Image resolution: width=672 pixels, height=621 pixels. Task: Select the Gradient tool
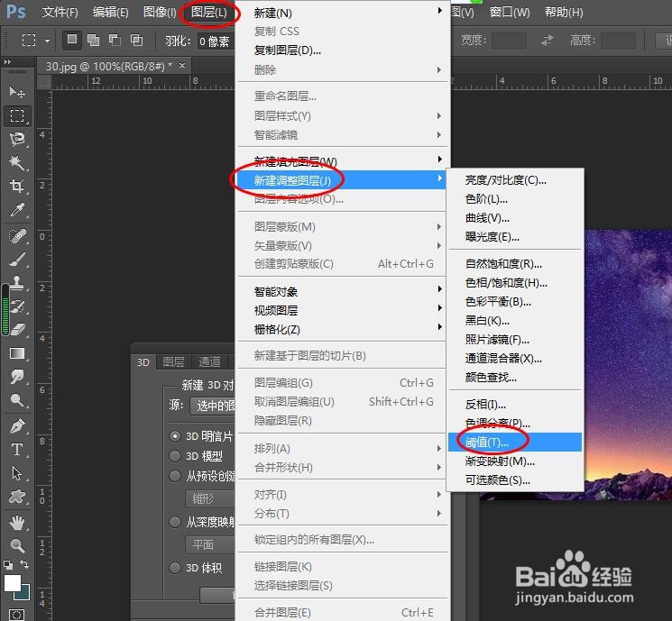17,353
